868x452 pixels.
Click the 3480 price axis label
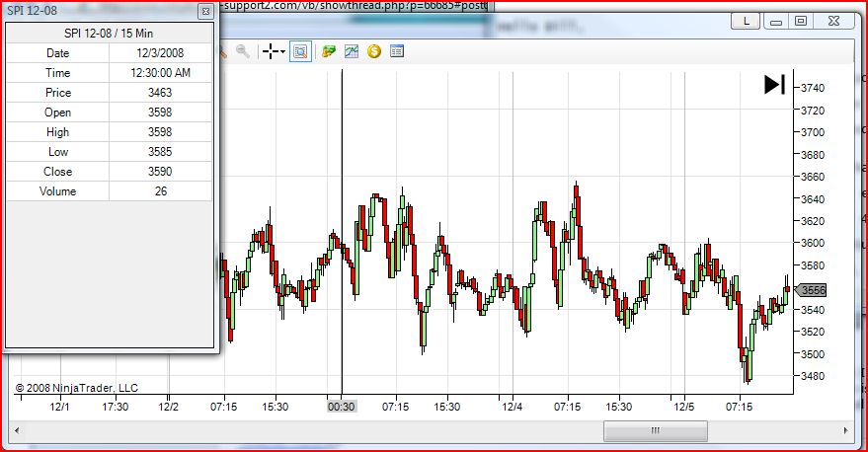click(x=813, y=376)
